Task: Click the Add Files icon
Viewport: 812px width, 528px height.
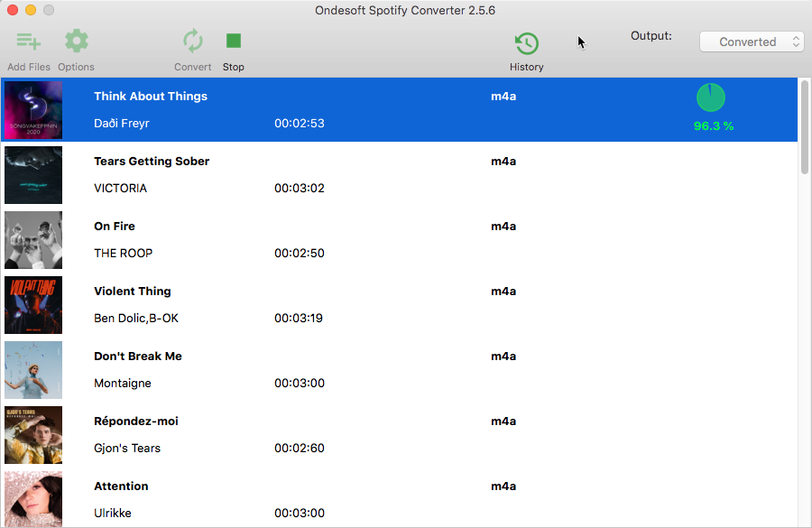Action: 29,42
